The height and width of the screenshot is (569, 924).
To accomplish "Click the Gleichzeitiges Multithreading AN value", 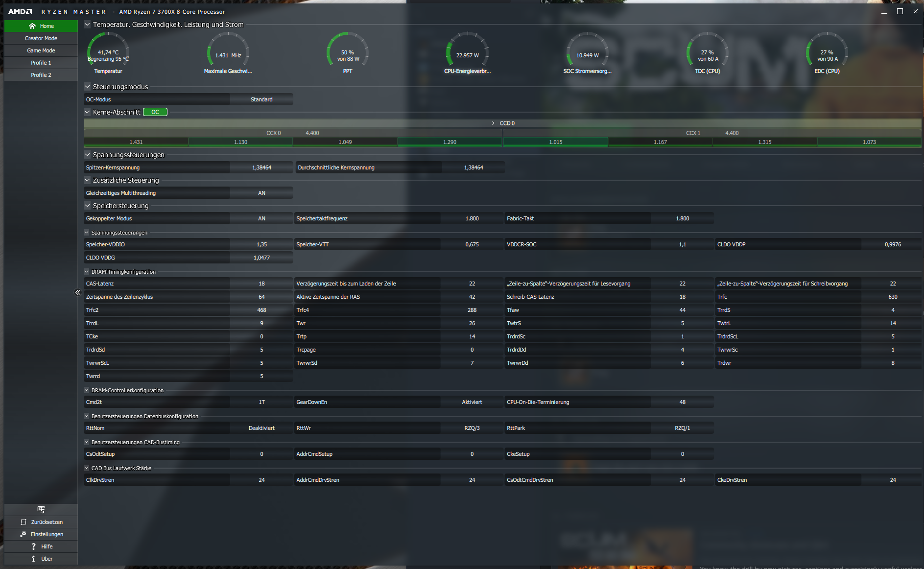I will coord(261,193).
